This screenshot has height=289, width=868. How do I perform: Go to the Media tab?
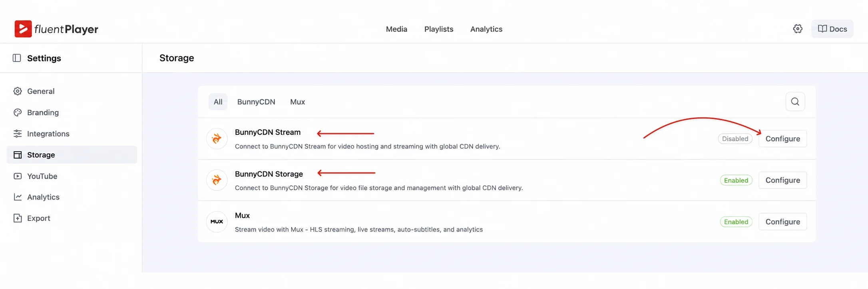(396, 29)
